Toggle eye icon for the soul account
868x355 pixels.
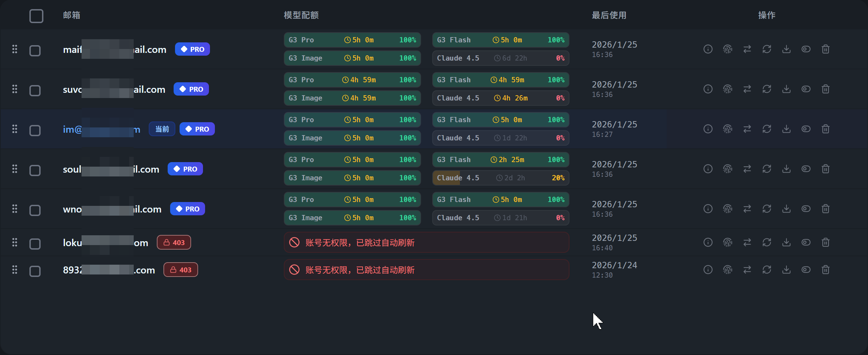pyautogui.click(x=806, y=169)
